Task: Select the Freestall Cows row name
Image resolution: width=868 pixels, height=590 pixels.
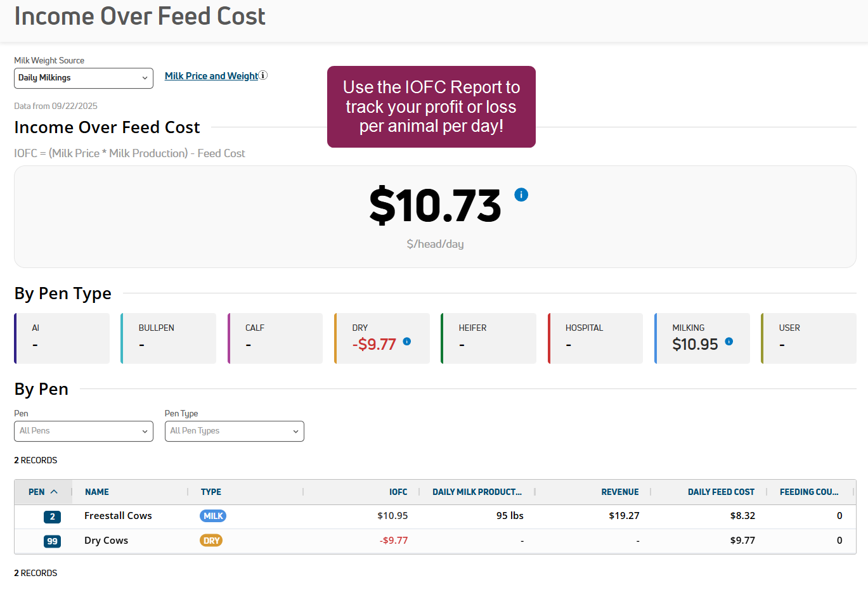Action: (118, 516)
